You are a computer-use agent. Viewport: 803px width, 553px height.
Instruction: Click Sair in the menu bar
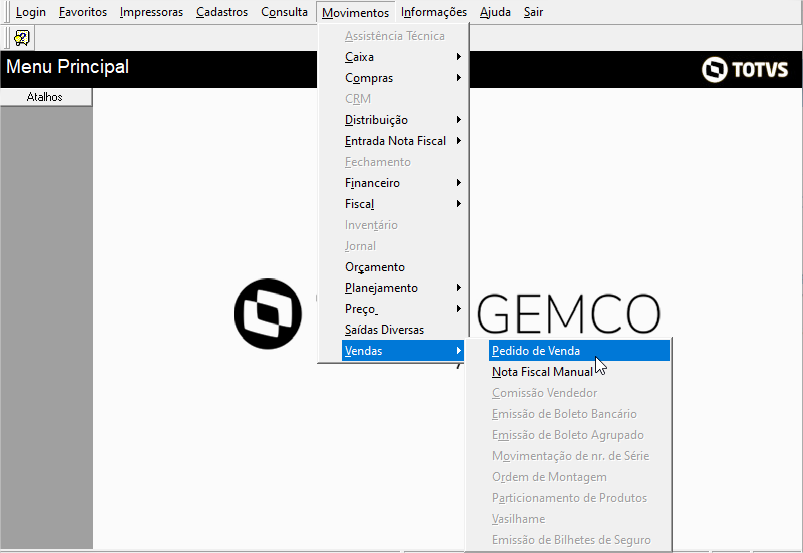pos(533,12)
